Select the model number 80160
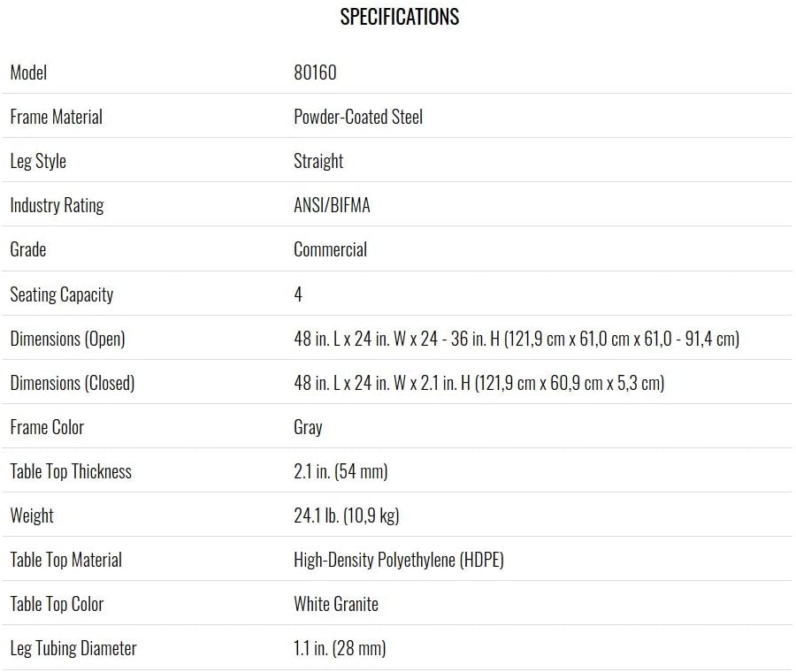Image resolution: width=796 pixels, height=672 pixels. click(315, 73)
